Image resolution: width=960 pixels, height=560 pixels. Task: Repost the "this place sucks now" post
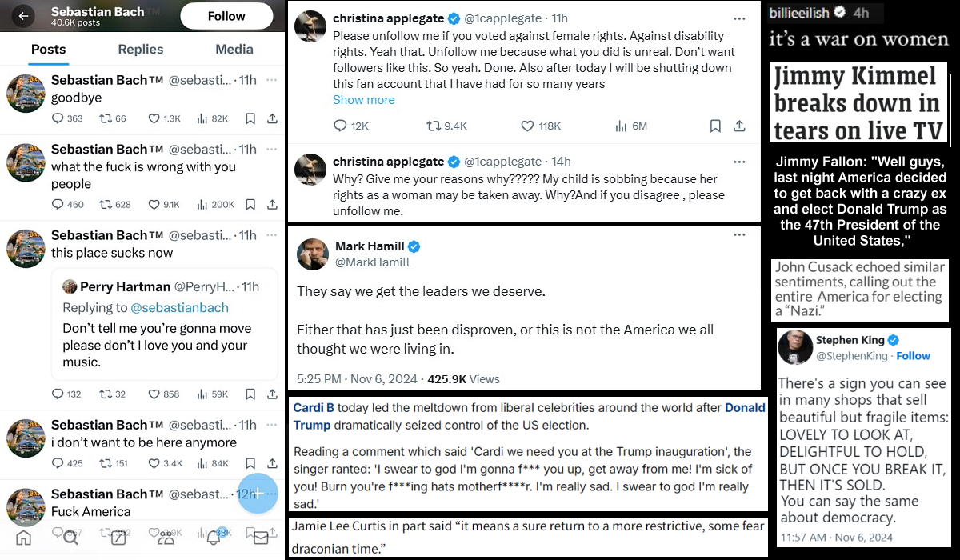point(105,394)
